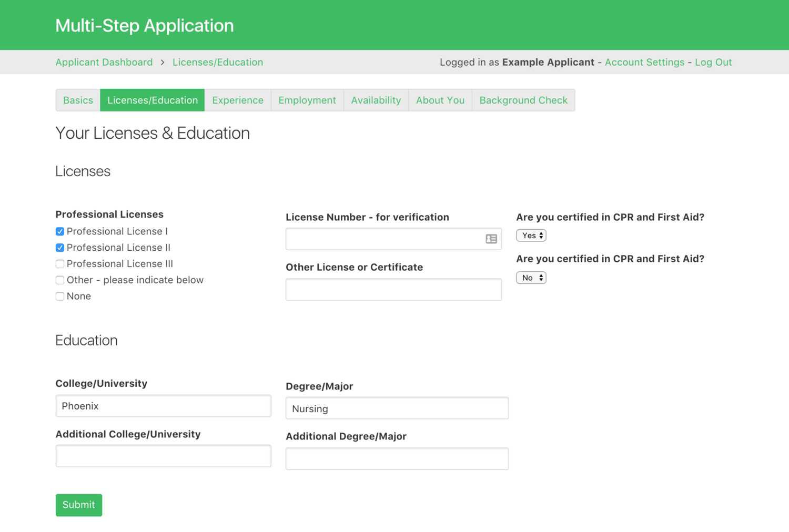Uncheck Professional License II checkbox
The image size is (789, 532).
point(60,248)
